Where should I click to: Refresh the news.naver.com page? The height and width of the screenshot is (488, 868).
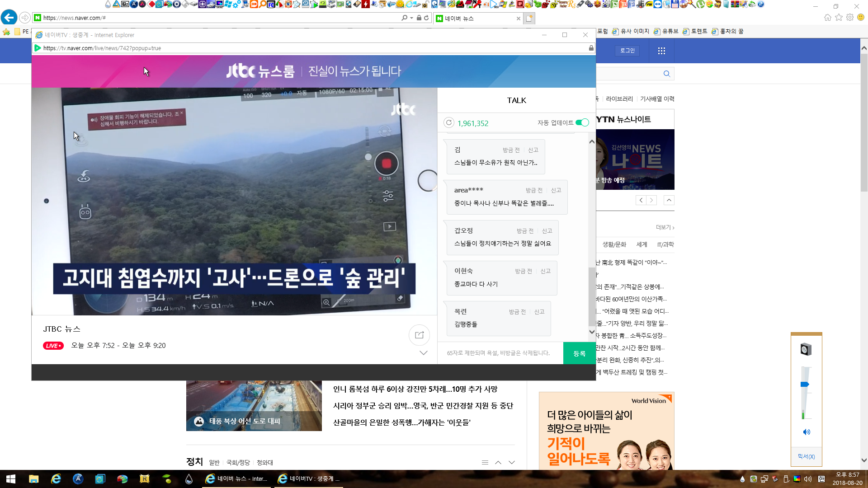click(426, 18)
